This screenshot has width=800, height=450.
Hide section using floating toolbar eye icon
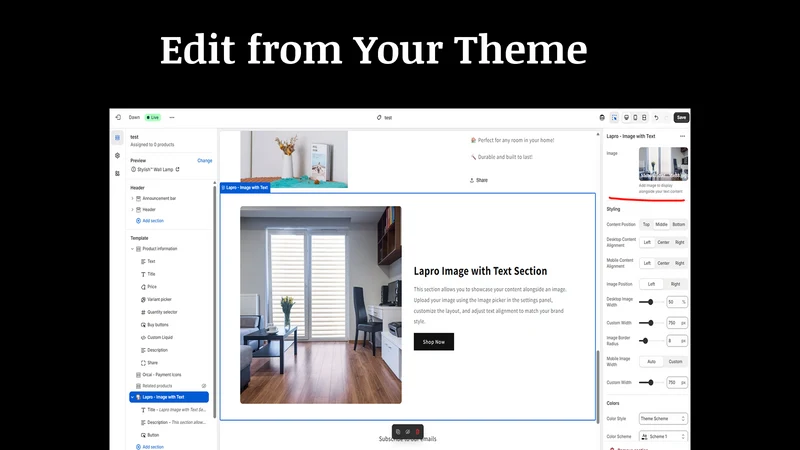(x=408, y=432)
